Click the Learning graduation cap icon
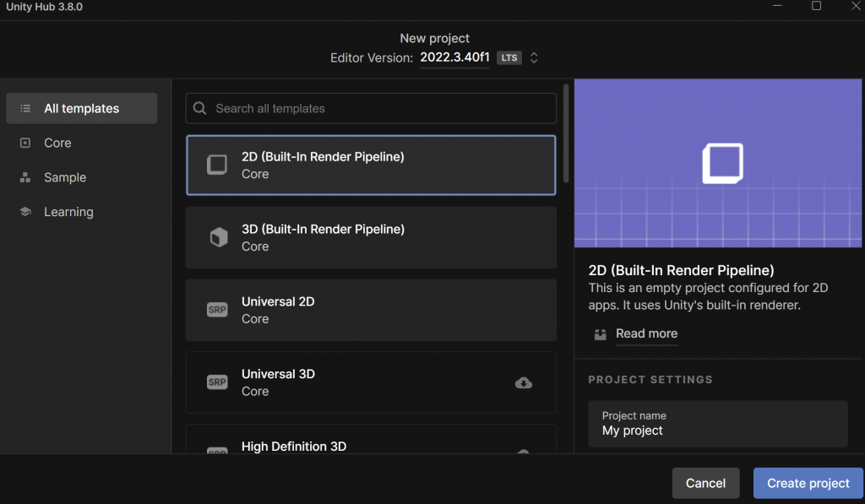The height and width of the screenshot is (504, 865). click(x=25, y=212)
